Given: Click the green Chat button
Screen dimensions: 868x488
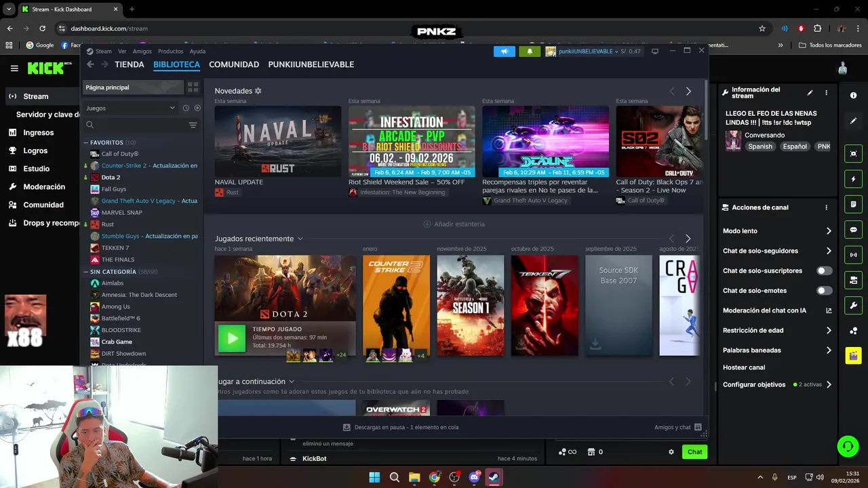Looking at the screenshot, I should pyautogui.click(x=695, y=452).
